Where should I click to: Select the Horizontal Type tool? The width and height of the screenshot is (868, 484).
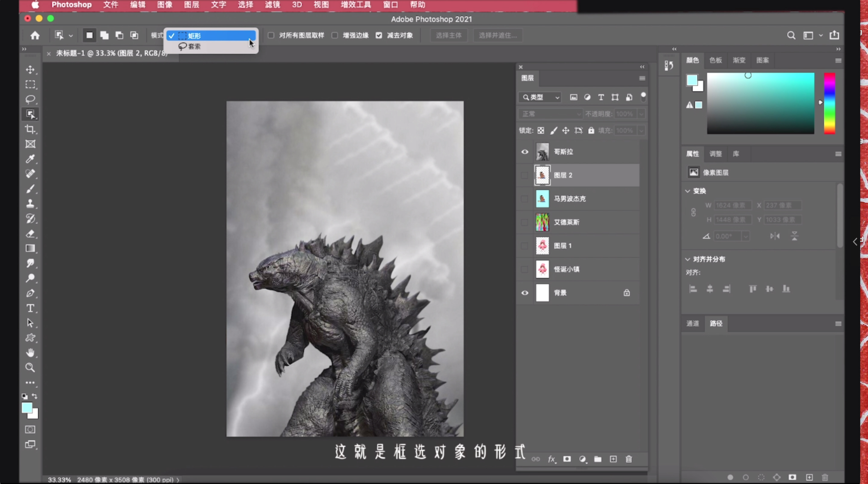pyautogui.click(x=30, y=308)
